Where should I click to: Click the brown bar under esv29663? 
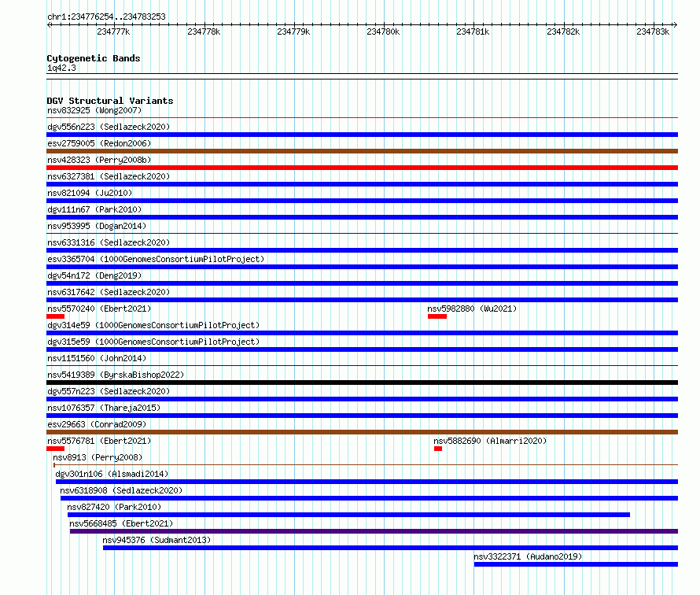(362, 432)
